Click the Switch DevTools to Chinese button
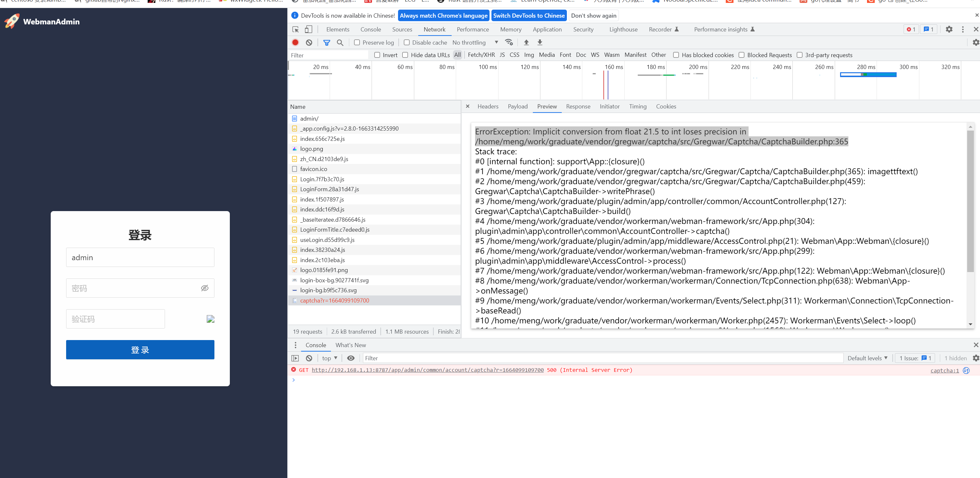Image resolution: width=980 pixels, height=478 pixels. (x=529, y=16)
